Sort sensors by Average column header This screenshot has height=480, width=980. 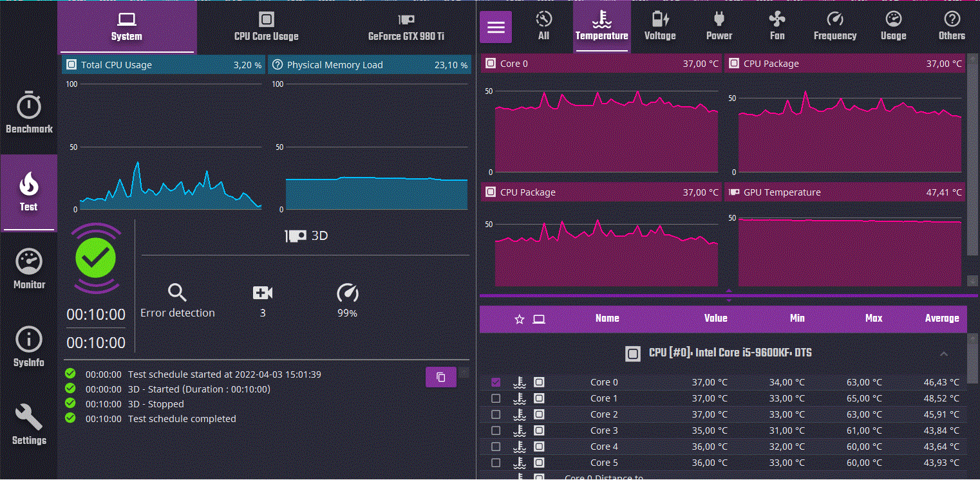point(942,318)
